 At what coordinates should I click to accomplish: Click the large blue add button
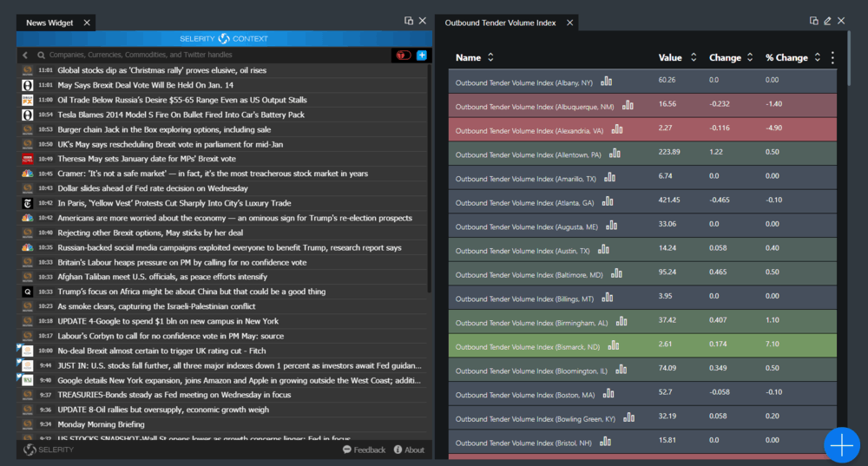click(841, 445)
